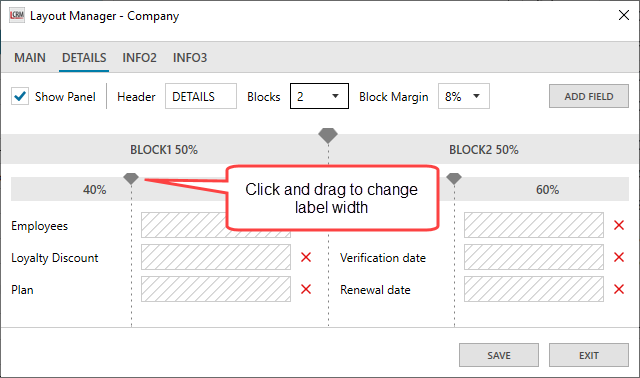The image size is (640, 378).
Task: Click the 40% label width handle in BLOCK1
Action: [131, 178]
